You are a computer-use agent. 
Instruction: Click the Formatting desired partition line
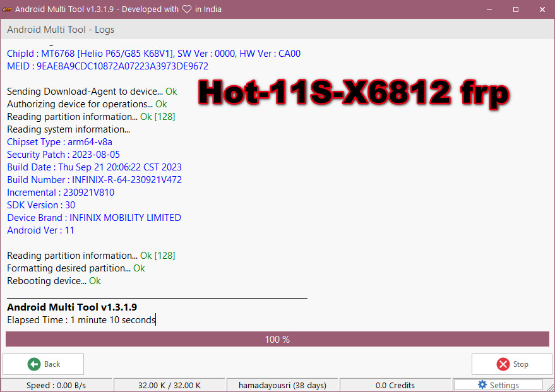pyautogui.click(x=76, y=268)
